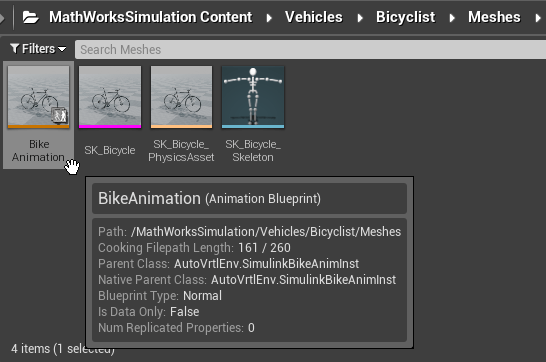Select SK_Bicycle_PhysicsAsset thumbnail
Viewport: 546px width, 362px height.
181,97
